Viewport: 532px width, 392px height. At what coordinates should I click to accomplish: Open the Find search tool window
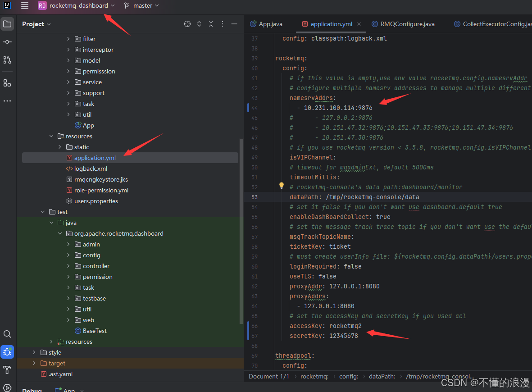click(x=7, y=334)
